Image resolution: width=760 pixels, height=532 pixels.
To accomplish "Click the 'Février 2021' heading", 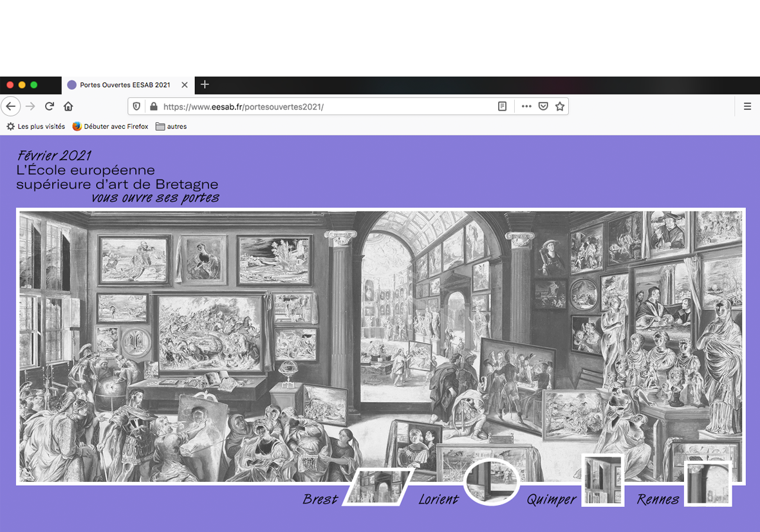I will pos(54,156).
